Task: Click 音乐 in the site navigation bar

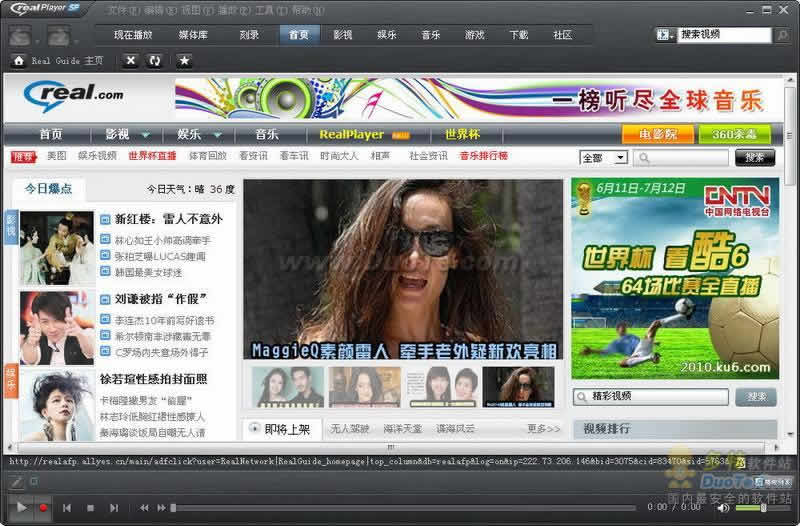Action: click(x=267, y=134)
